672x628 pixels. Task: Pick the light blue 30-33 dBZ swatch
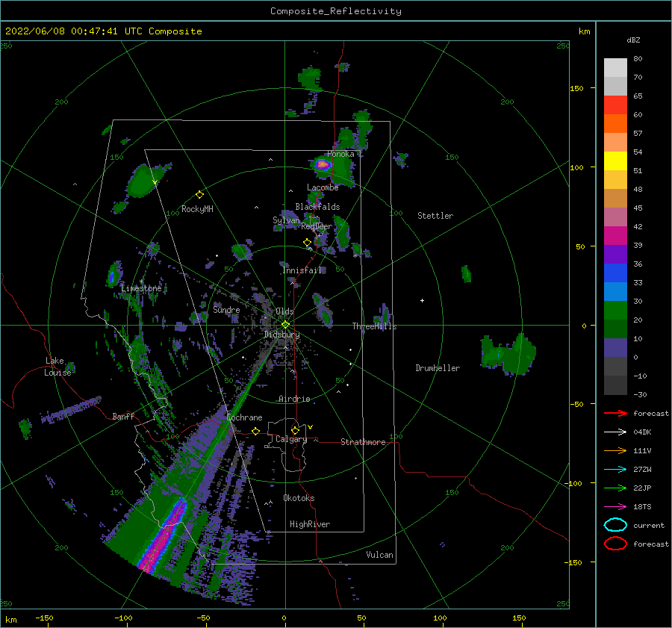click(615, 292)
